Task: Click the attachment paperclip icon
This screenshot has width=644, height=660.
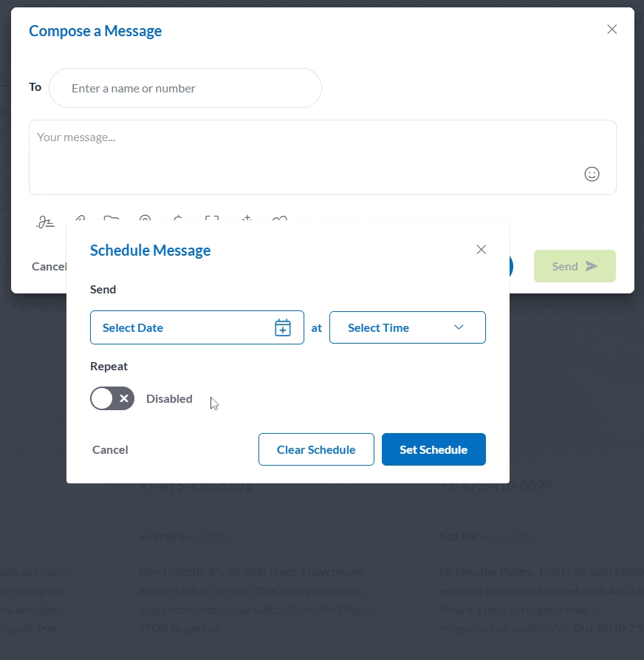Action: click(x=80, y=219)
